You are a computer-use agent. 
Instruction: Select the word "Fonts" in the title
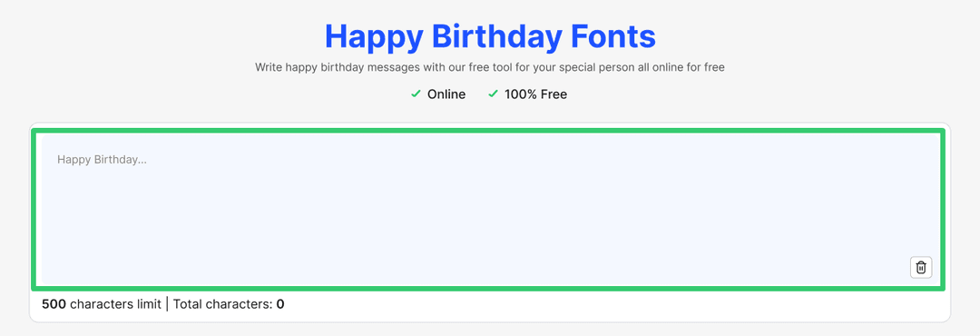(605, 36)
